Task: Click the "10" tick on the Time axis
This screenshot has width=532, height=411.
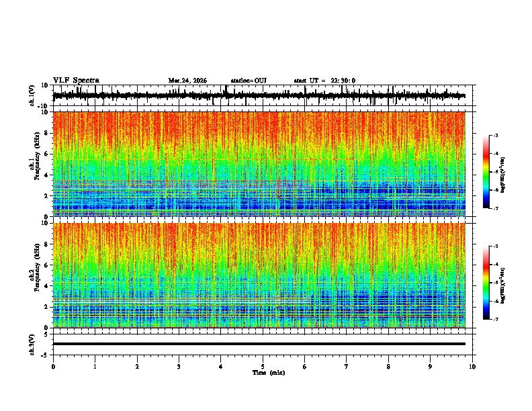Action: [x=472, y=367]
